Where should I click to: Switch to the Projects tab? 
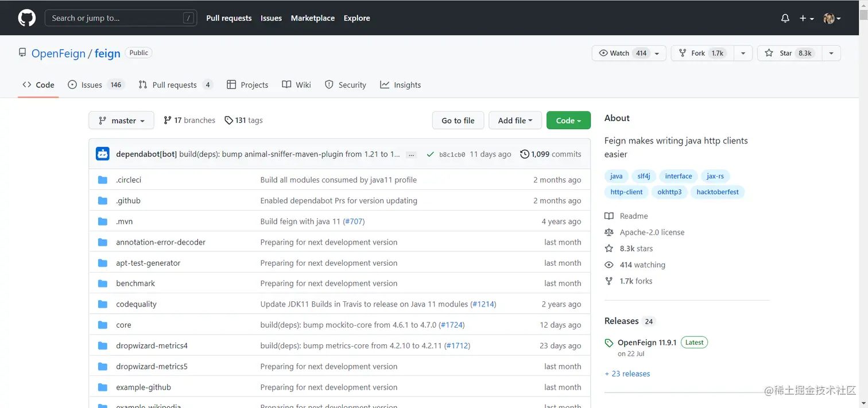pyautogui.click(x=247, y=85)
